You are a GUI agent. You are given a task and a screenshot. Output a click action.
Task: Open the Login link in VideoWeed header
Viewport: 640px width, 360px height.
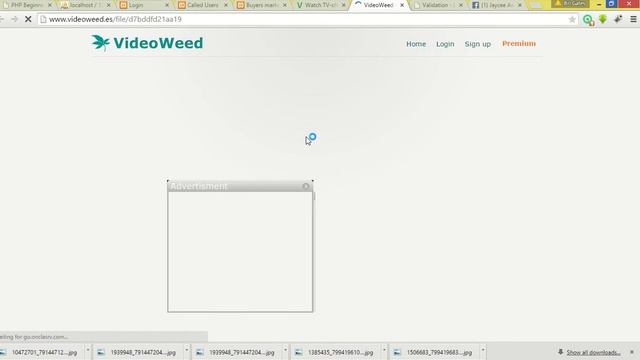click(x=445, y=44)
